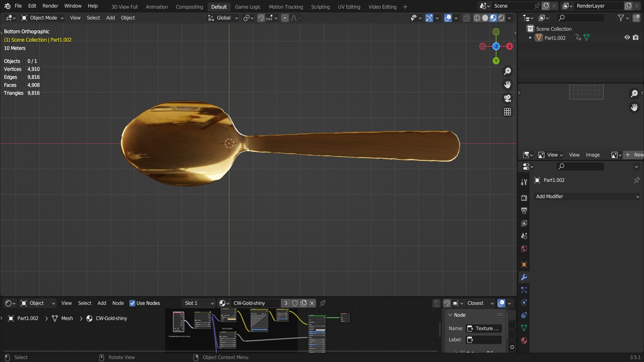Viewport: 644px width, 362px height.
Task: Switch to the Scripting workspace tab
Action: [320, 7]
